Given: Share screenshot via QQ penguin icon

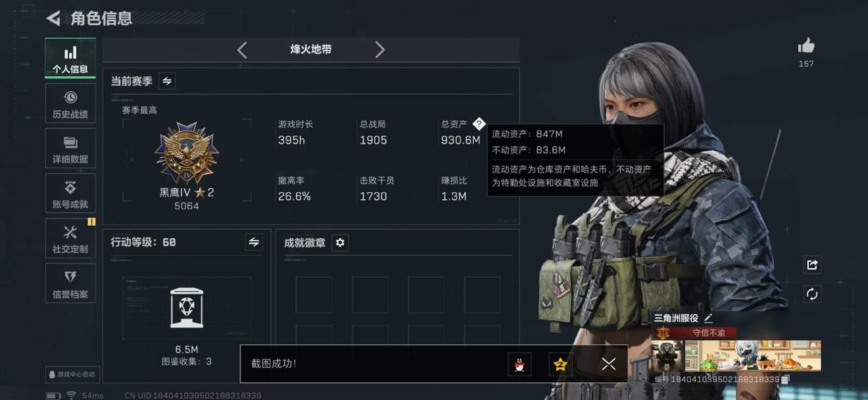Looking at the screenshot, I should click(519, 364).
